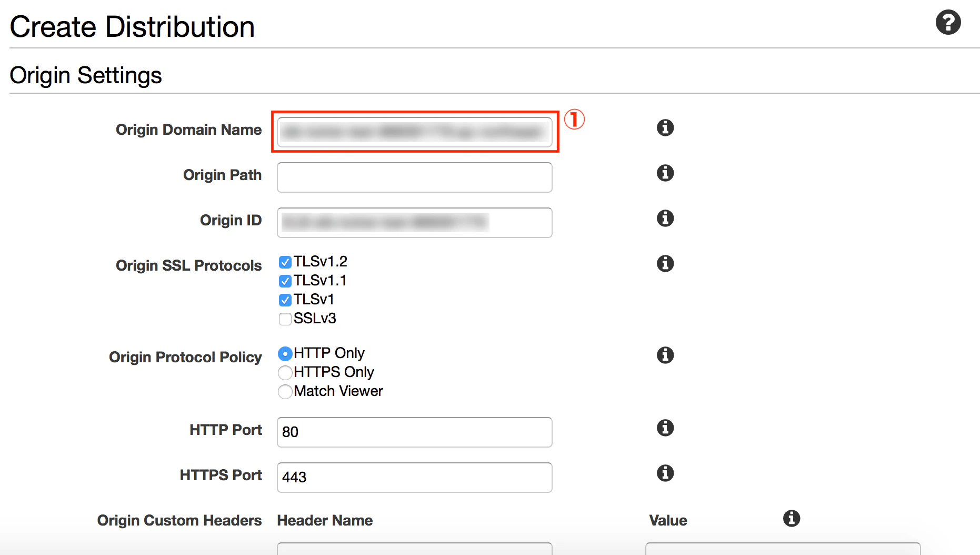Viewport: 980px width, 555px height.
Task: Show info icon for HTTP Port
Action: pyautogui.click(x=665, y=428)
